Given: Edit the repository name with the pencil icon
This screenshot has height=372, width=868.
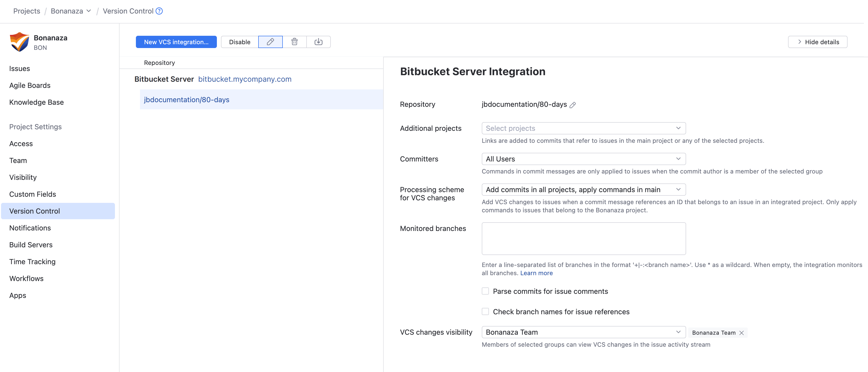Looking at the screenshot, I should 573,105.
